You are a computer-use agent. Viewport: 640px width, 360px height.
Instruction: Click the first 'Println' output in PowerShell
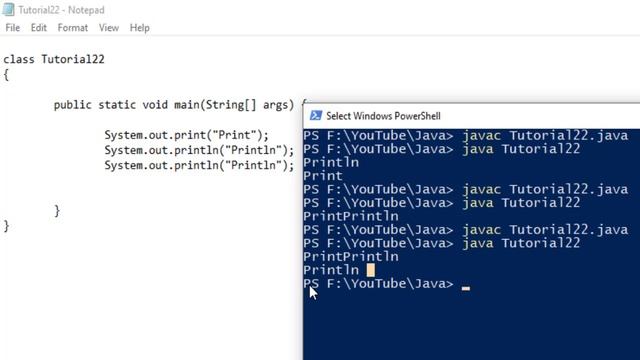(x=331, y=162)
